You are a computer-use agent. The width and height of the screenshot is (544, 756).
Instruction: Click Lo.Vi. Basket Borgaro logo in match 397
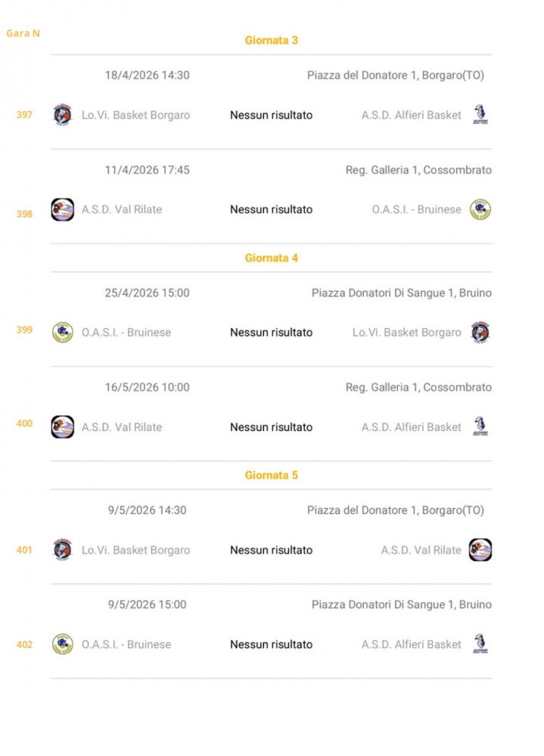[x=63, y=115]
